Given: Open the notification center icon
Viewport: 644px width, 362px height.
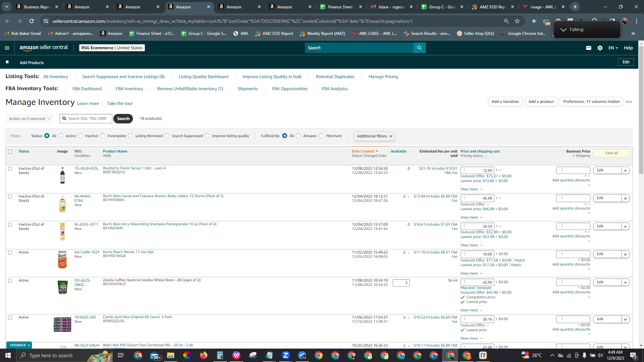Looking at the screenshot, I should 634,355.
